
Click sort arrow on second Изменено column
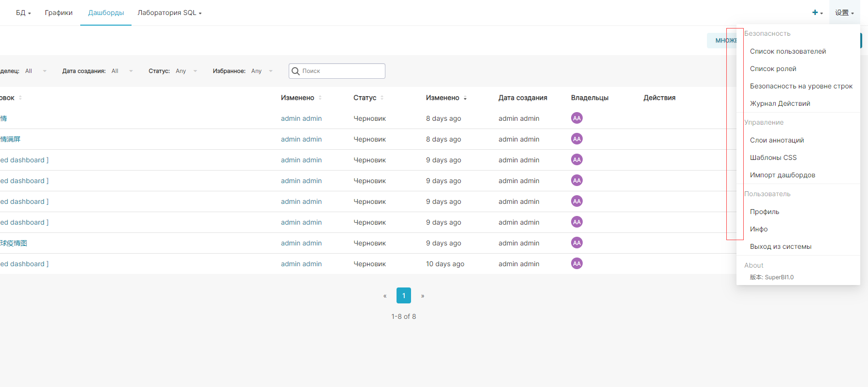coord(465,98)
